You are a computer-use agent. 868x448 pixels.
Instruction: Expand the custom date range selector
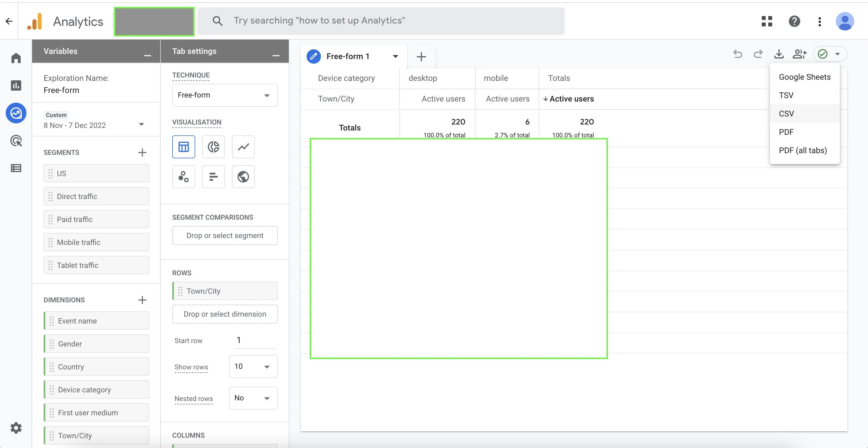(x=141, y=124)
